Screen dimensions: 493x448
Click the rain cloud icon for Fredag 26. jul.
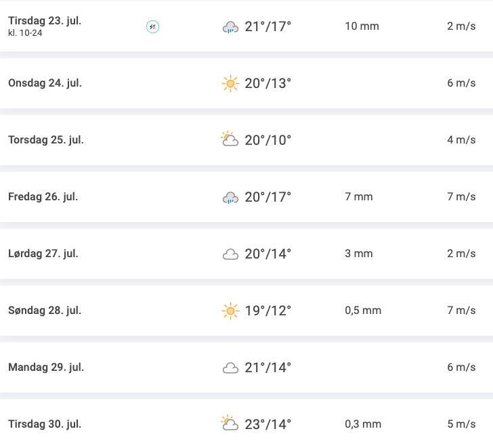[x=230, y=198]
